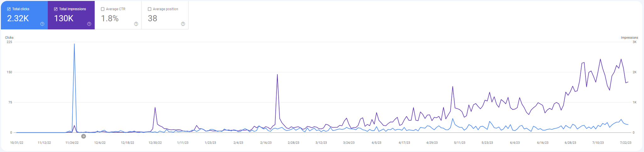Click the 7/22/23 date label on axis
The width and height of the screenshot is (644, 152).
[625, 143]
